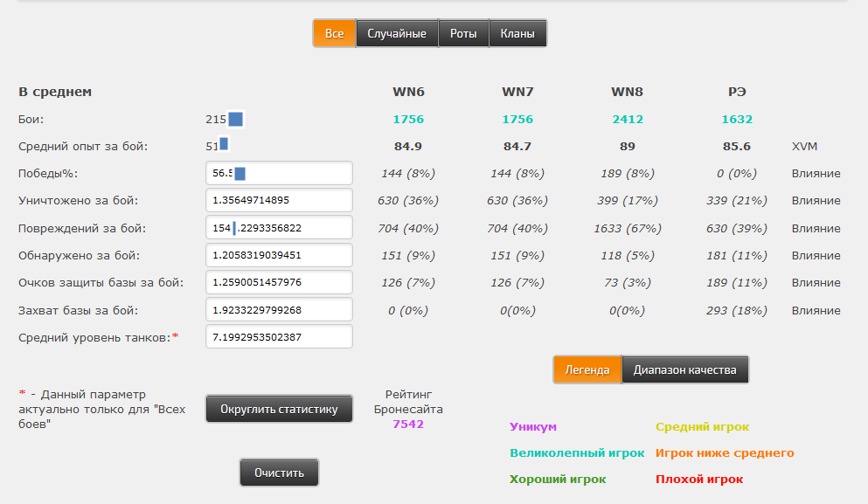Click the Средний игрок legend entry
Image resolution: width=868 pixels, height=504 pixels.
(702, 426)
